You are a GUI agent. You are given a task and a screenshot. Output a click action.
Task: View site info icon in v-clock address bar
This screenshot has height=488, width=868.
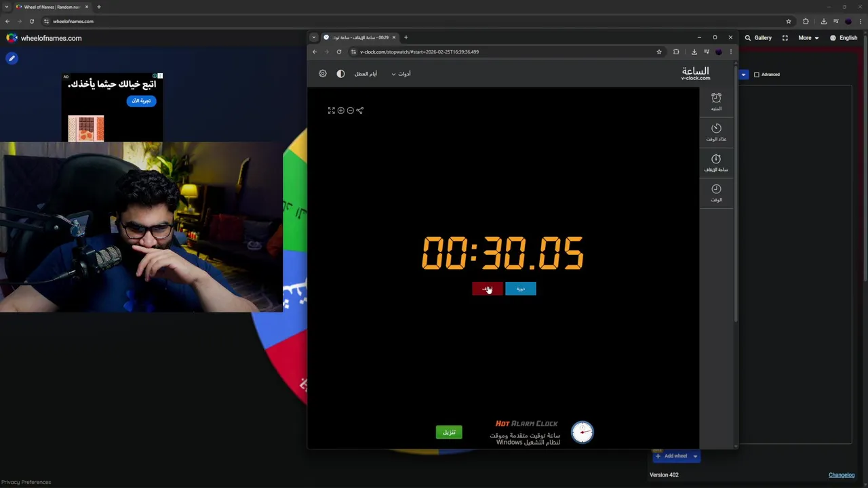pyautogui.click(x=353, y=52)
